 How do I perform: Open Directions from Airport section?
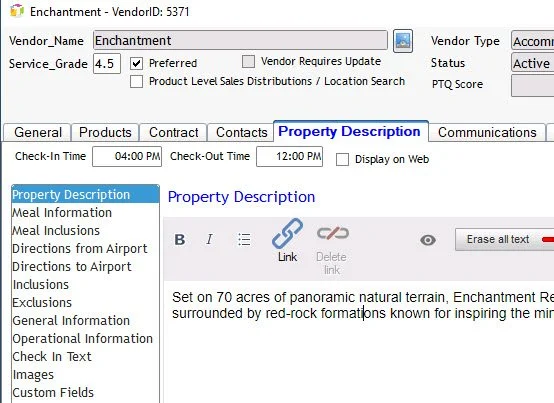pos(86,249)
